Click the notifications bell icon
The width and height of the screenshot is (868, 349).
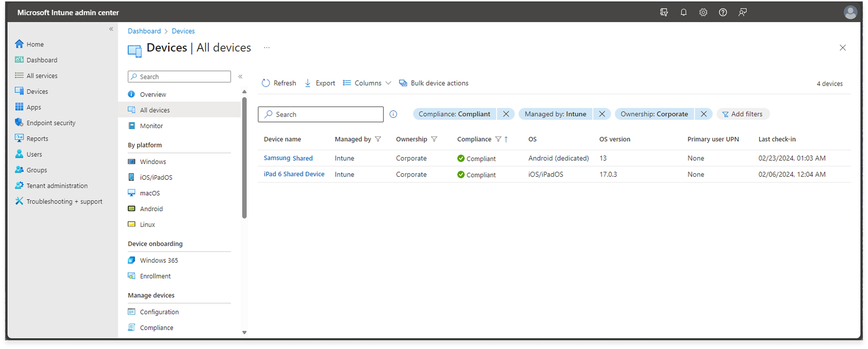coord(683,13)
